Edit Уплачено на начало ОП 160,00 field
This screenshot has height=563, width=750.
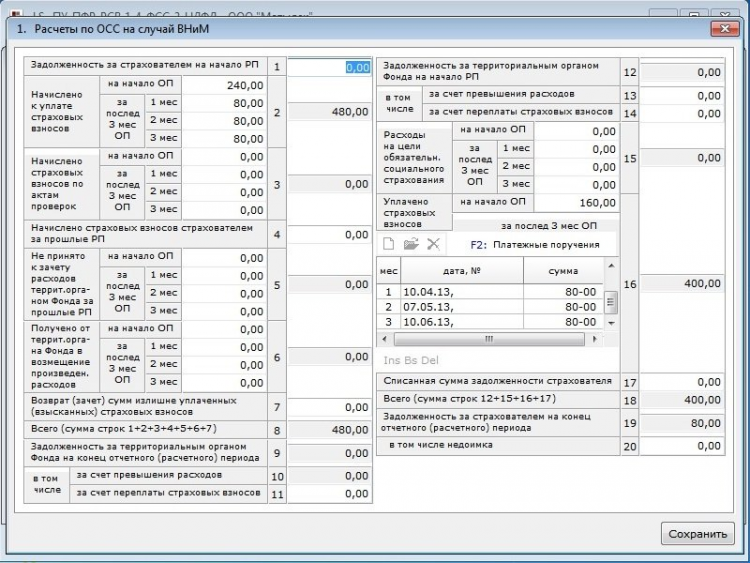[576, 202]
